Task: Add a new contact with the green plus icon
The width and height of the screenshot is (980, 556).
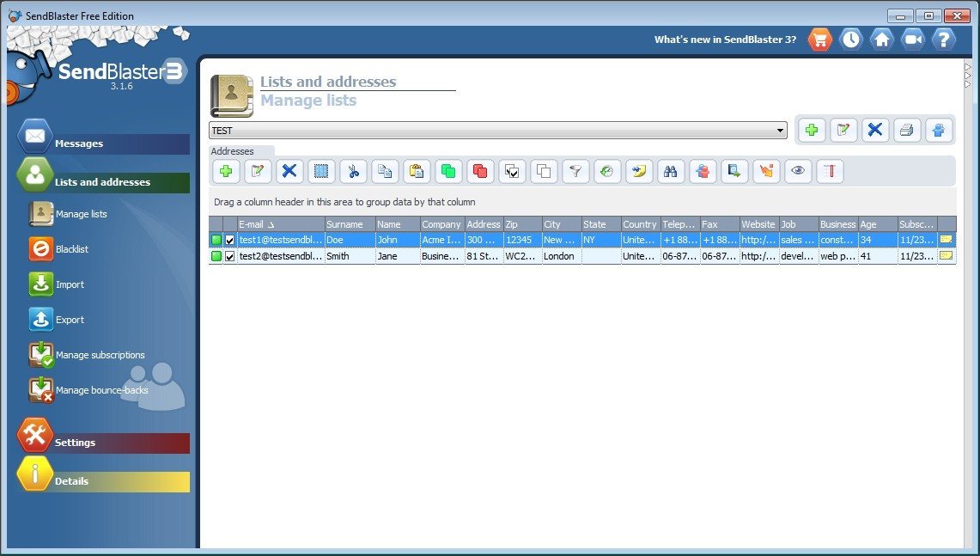Action: click(x=226, y=171)
